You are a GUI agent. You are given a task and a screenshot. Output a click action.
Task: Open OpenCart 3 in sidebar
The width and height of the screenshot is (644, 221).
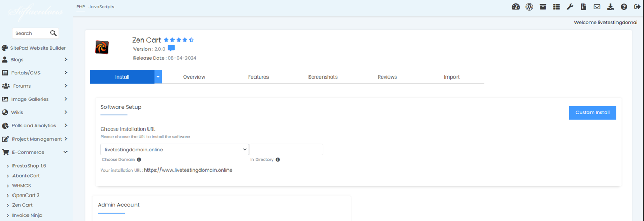tap(26, 196)
